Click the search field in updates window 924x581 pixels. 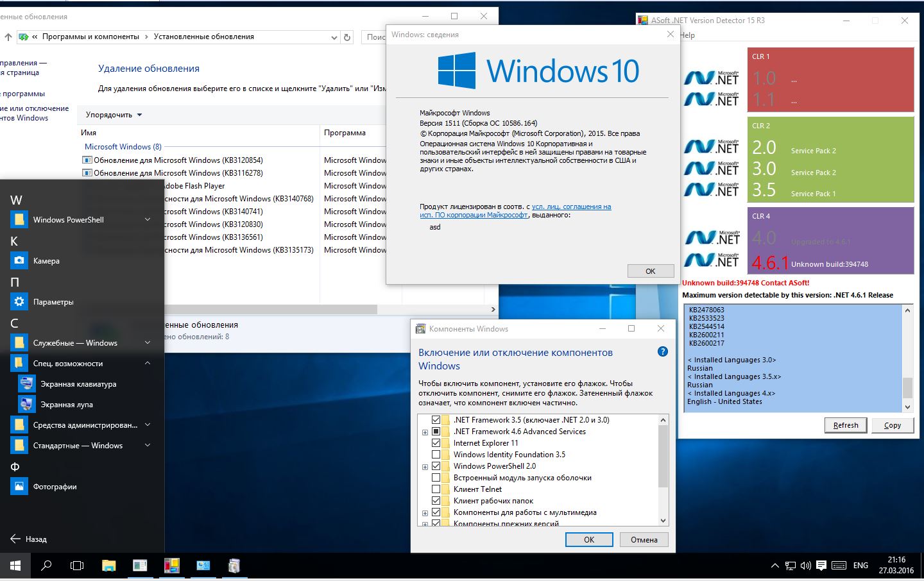tap(374, 37)
